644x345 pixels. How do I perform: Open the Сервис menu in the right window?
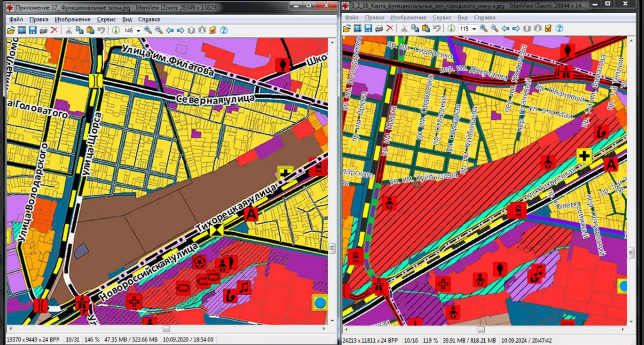point(442,18)
